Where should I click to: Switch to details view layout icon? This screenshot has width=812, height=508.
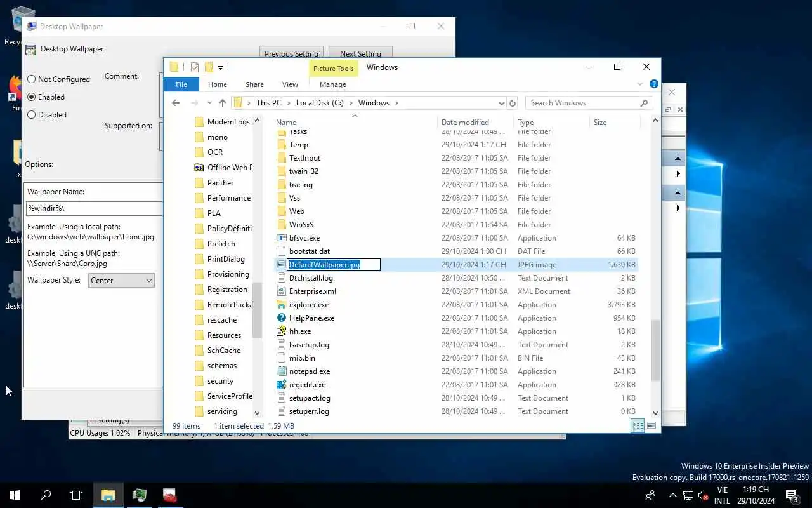tap(638, 425)
